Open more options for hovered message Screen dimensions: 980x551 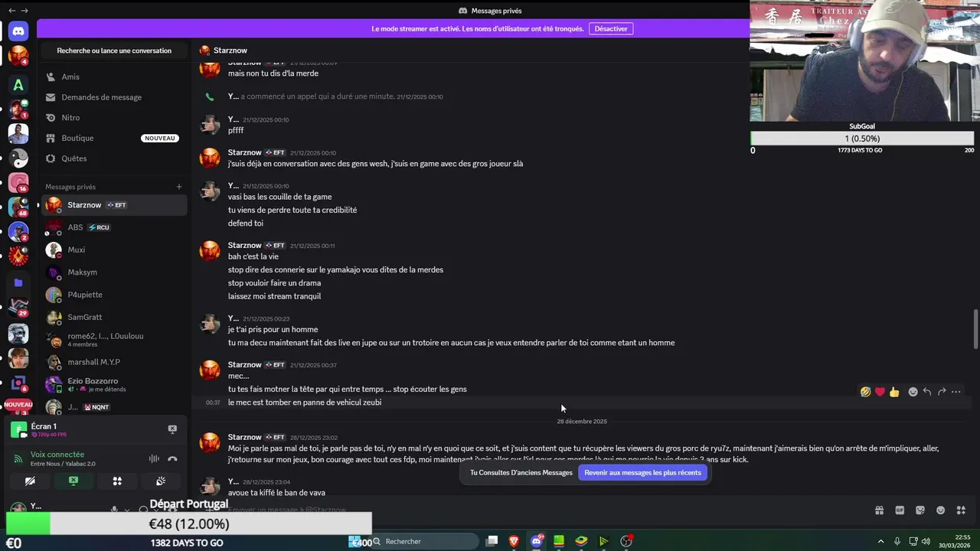[956, 392]
